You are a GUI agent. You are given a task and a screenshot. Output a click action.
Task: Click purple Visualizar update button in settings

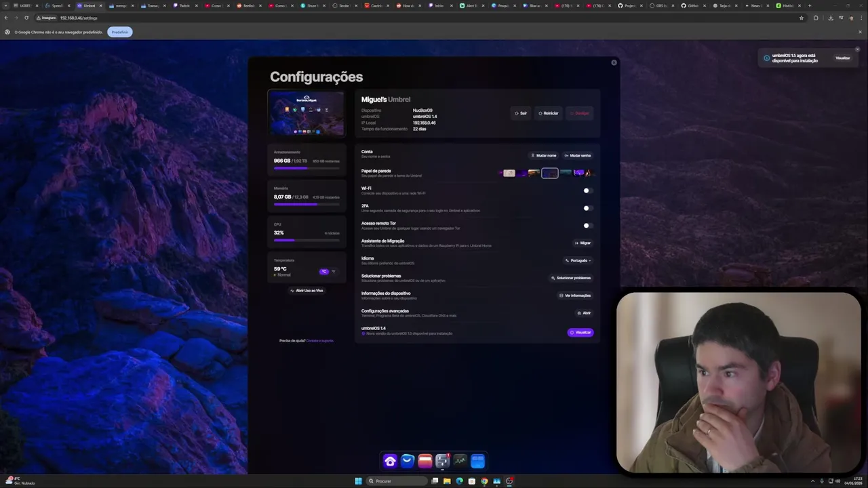pyautogui.click(x=580, y=332)
